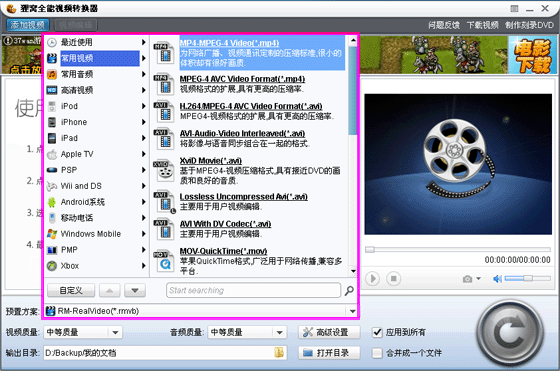Click the 输出目录 path field
560x371 pixels.
click(165, 353)
